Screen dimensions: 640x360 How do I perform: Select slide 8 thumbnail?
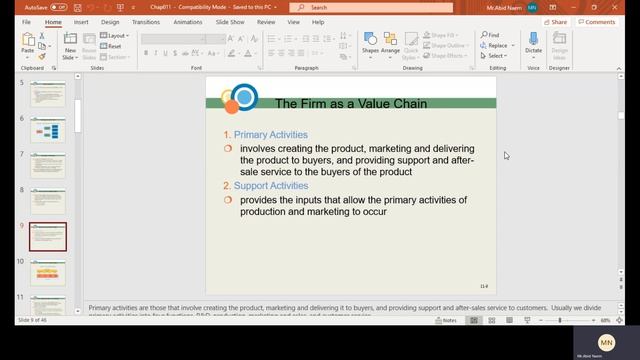[48, 201]
